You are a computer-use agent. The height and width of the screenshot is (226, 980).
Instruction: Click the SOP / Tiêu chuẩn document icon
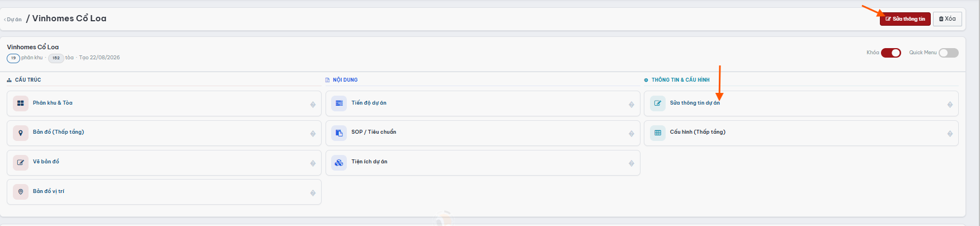click(x=339, y=133)
